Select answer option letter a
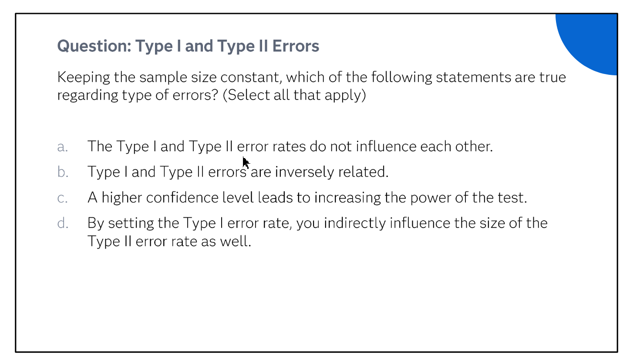Image resolution: width=640 pixels, height=364 pixels. click(x=62, y=147)
